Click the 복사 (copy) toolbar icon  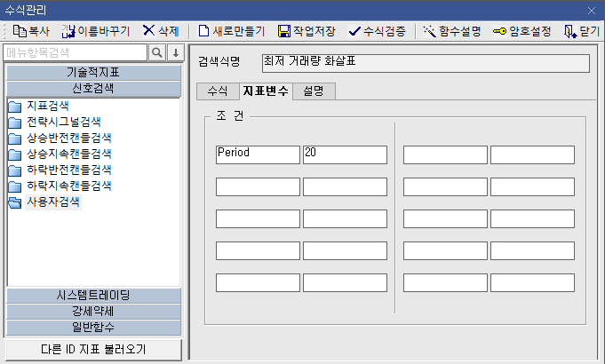[20, 31]
